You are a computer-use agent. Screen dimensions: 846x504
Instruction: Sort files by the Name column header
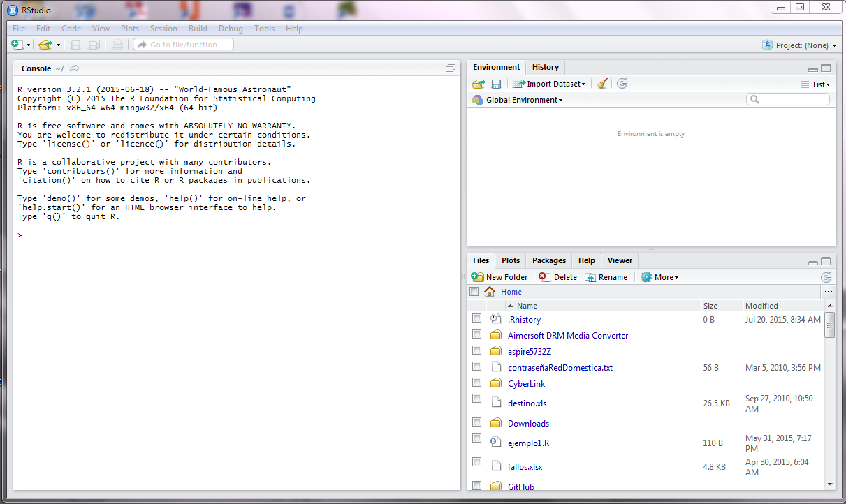tap(602, 306)
